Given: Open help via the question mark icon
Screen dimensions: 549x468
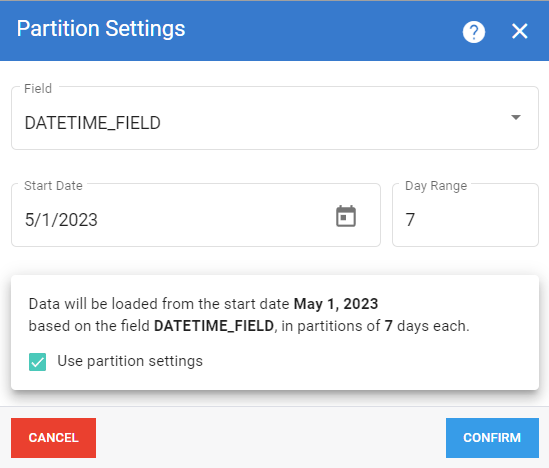Looking at the screenshot, I should click(x=474, y=32).
